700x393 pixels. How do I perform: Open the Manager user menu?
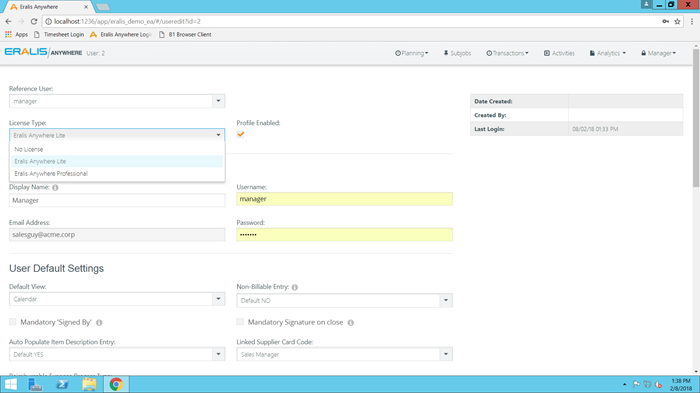point(658,53)
